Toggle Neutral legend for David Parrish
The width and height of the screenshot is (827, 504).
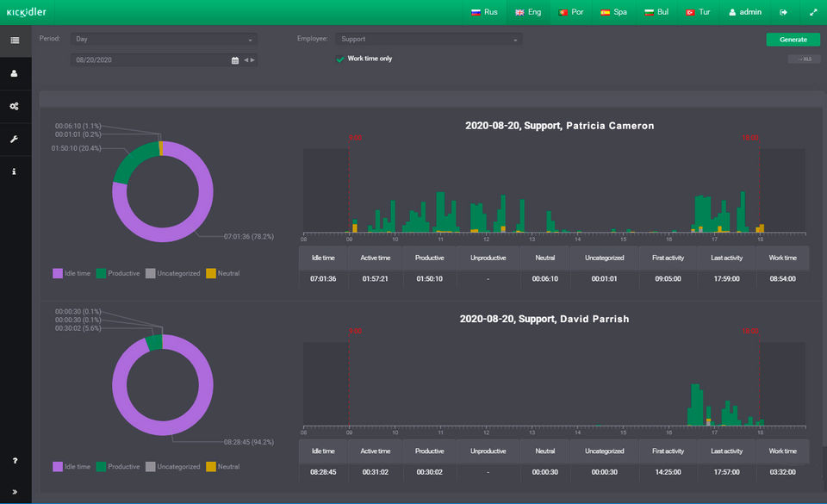click(x=222, y=467)
